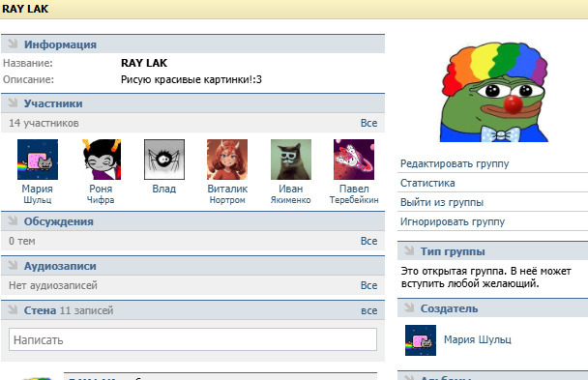Open Виталик Нортром avatar

pyautogui.click(x=227, y=160)
